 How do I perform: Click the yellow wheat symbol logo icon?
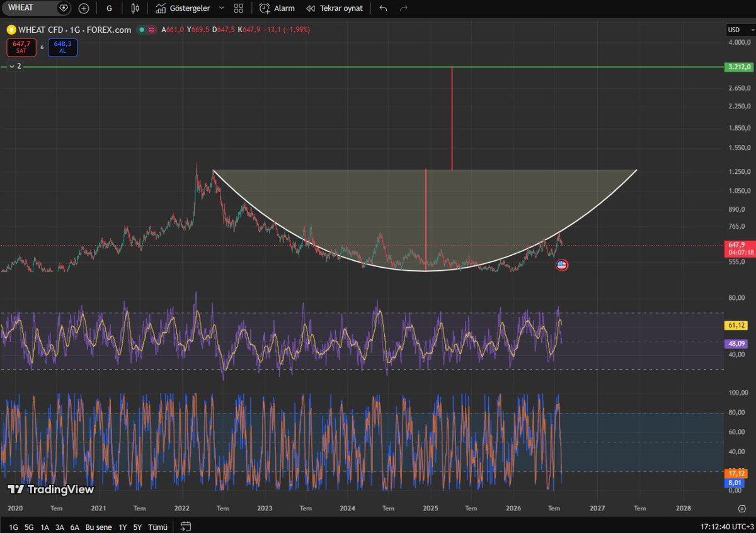pyautogui.click(x=10, y=30)
